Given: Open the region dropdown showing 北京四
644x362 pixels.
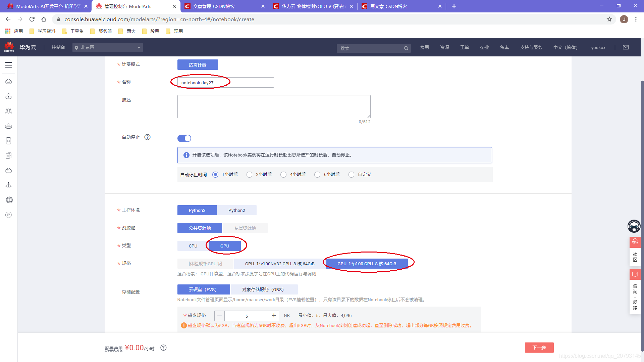Looking at the screenshot, I should pos(108,47).
